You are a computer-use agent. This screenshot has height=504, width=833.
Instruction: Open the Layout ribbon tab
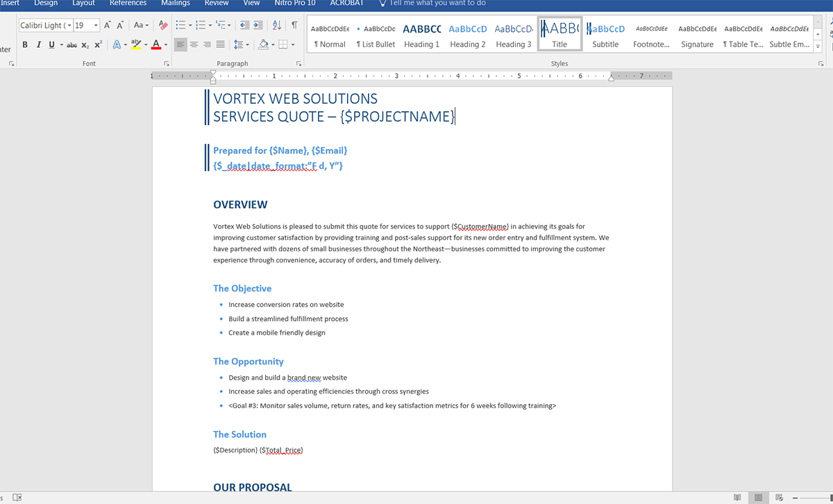coord(84,3)
